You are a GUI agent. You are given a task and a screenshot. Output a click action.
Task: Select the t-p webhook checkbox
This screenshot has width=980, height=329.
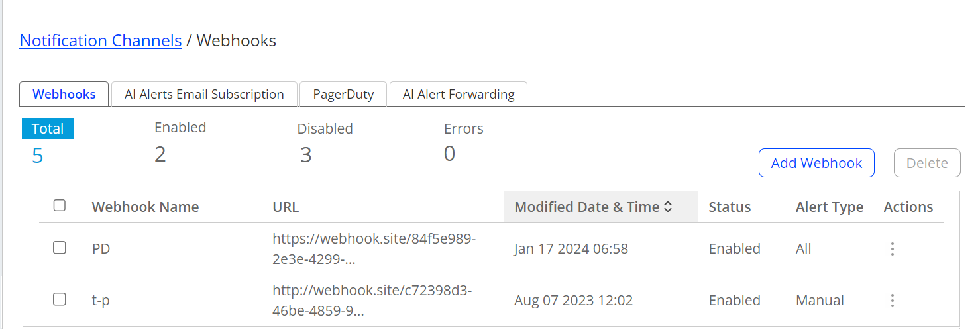[x=60, y=299]
